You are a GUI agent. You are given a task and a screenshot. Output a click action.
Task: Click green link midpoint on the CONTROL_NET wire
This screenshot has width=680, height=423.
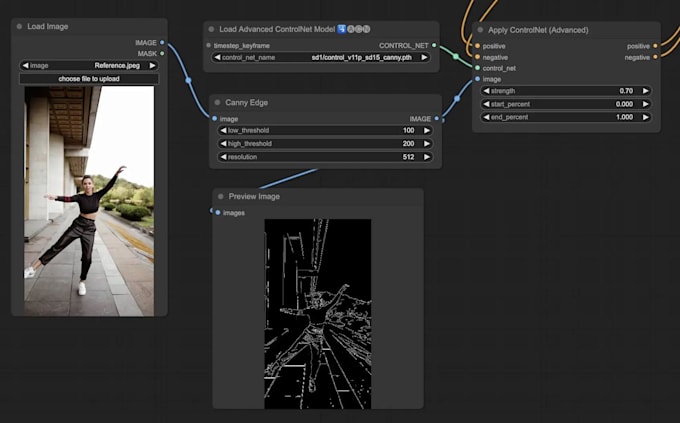coord(456,56)
